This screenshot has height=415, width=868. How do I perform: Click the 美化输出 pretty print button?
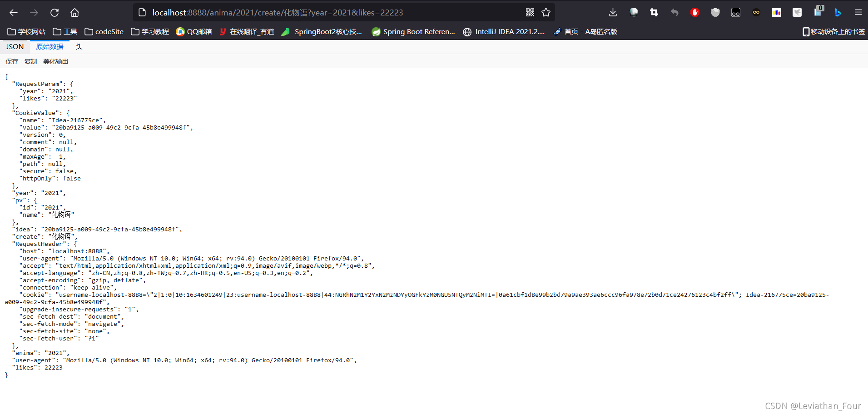click(x=55, y=61)
